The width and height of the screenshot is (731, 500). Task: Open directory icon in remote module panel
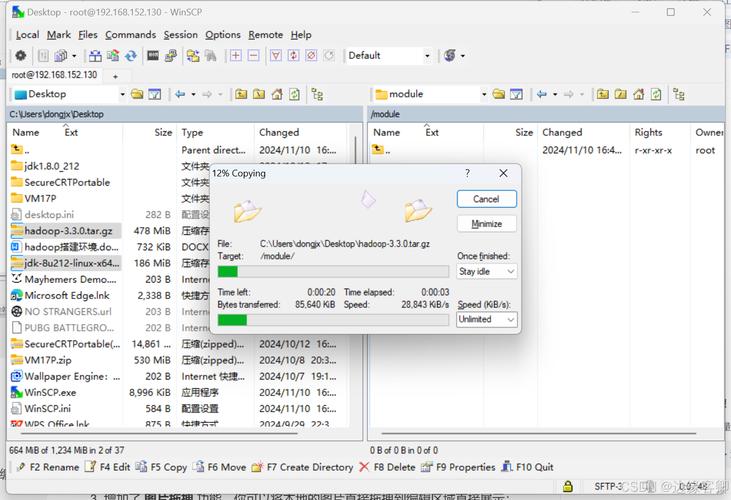coord(499,94)
